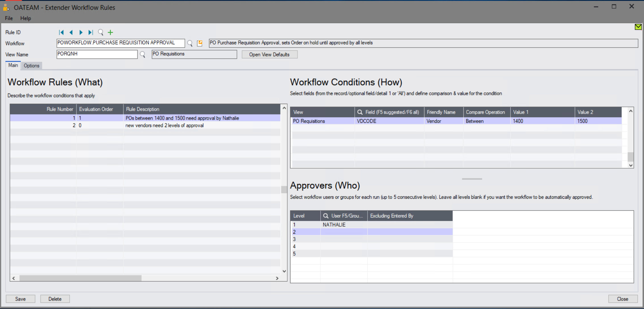Switch to the Options tab
This screenshot has height=309, width=644.
32,66
